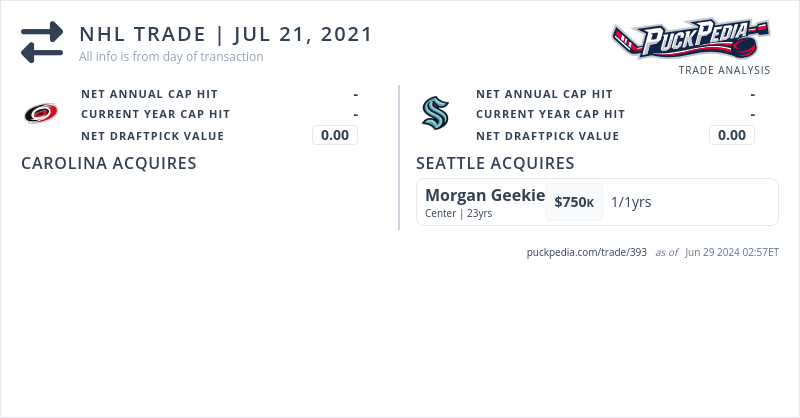Click the Trade Analysis label
800x418 pixels.
pos(724,70)
